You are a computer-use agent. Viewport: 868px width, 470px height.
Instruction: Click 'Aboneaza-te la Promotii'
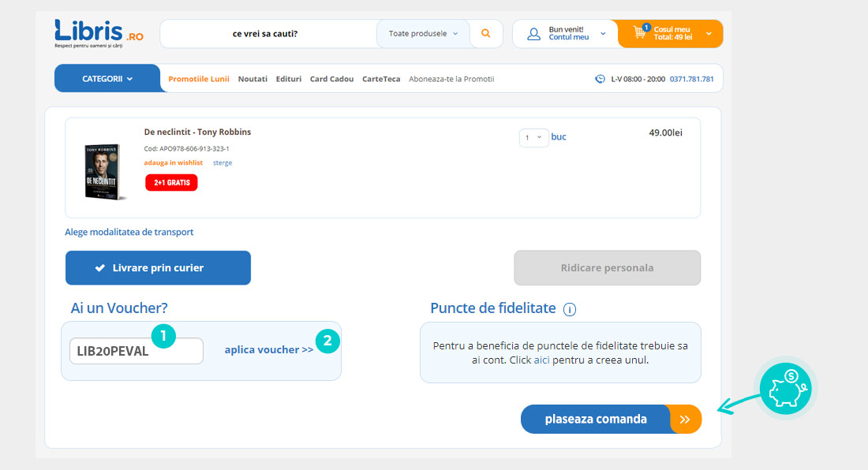point(451,79)
